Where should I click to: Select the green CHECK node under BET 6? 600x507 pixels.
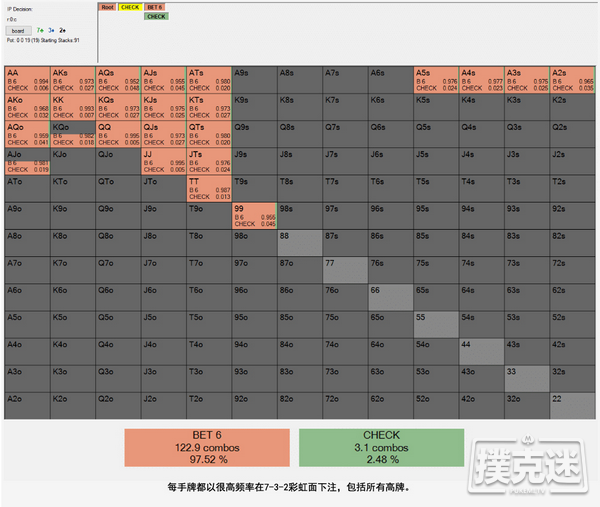(x=156, y=17)
